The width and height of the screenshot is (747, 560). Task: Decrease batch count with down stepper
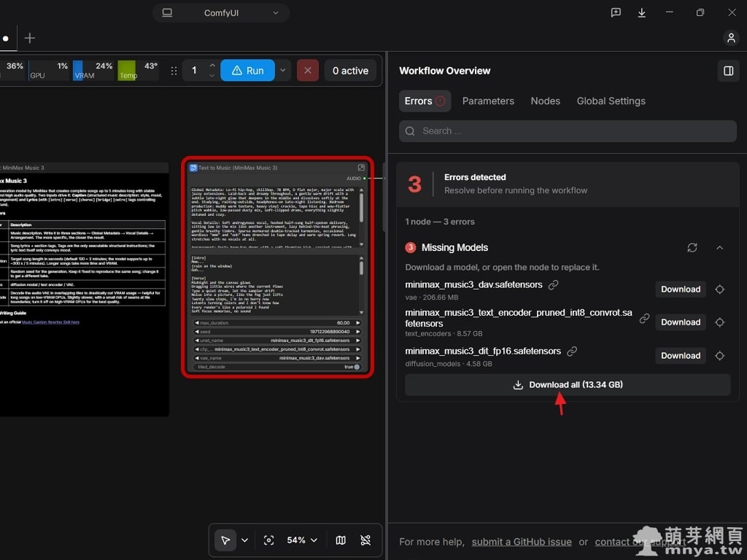[x=212, y=76]
